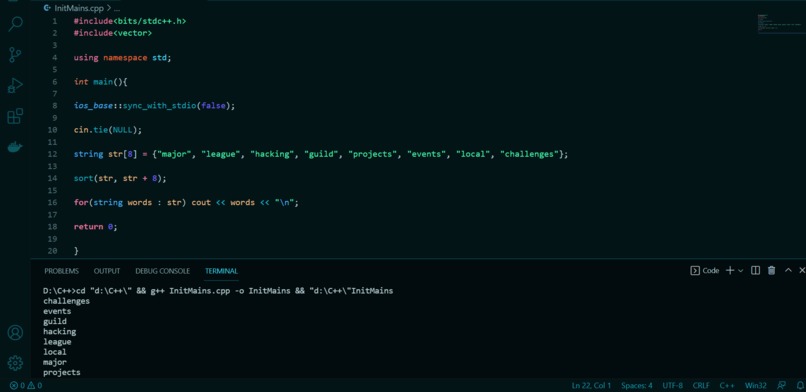
Task: Click the "int main(){" line
Action: pos(100,82)
